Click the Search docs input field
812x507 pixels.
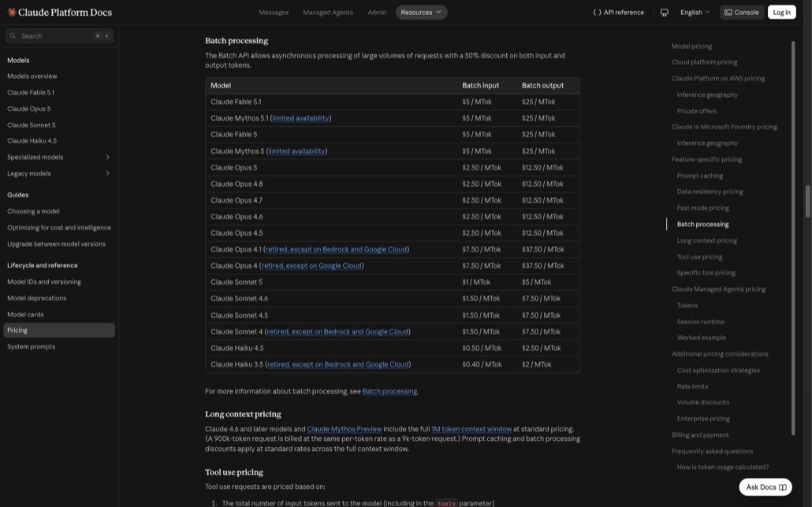[60, 36]
